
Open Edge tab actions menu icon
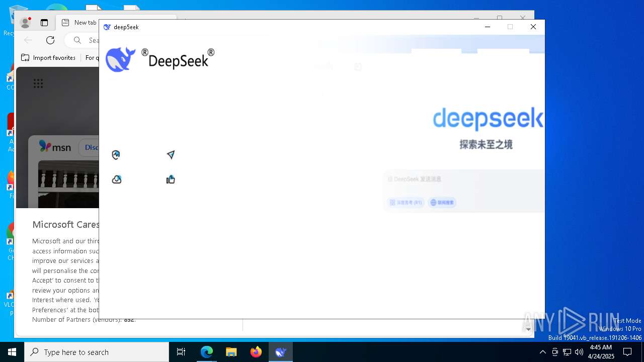click(44, 23)
